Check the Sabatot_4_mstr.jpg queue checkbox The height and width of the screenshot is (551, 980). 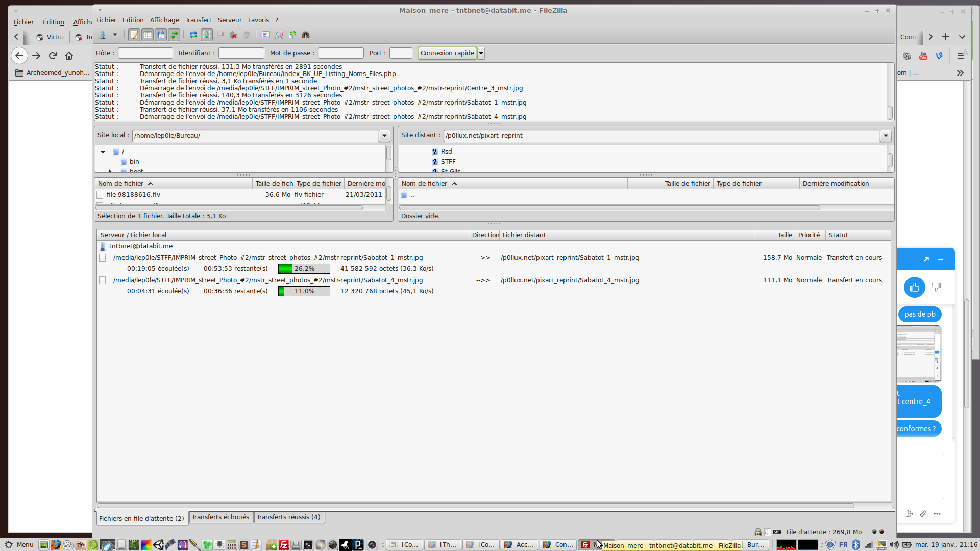click(x=103, y=280)
